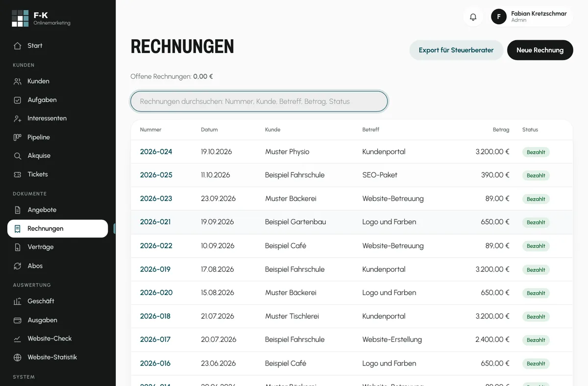Click the customer Beispiel Gartenbau
Image resolution: width=588 pixels, height=386 pixels.
click(x=295, y=222)
